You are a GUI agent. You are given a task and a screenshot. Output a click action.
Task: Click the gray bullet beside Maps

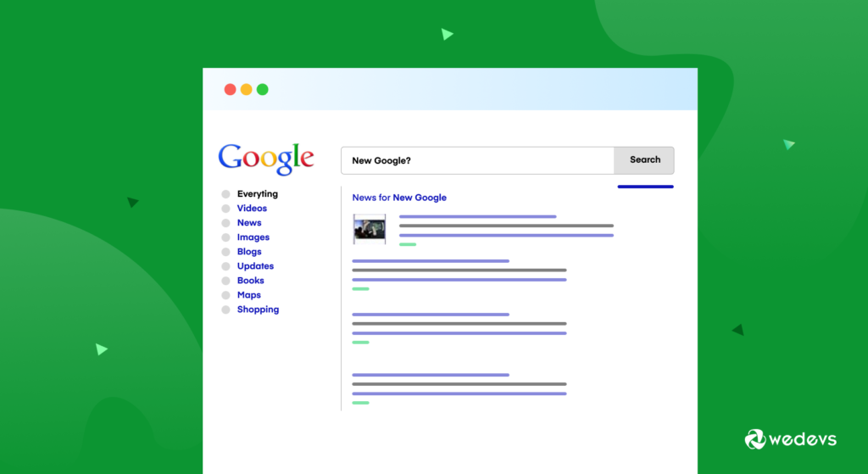[225, 295]
